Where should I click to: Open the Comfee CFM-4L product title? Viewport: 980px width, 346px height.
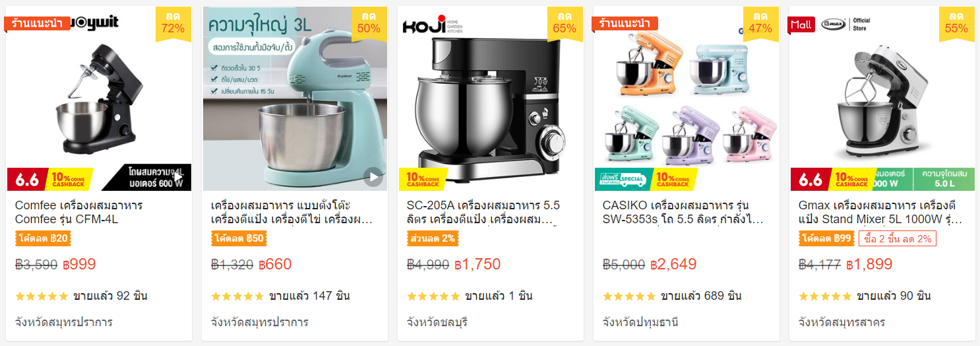click(79, 212)
